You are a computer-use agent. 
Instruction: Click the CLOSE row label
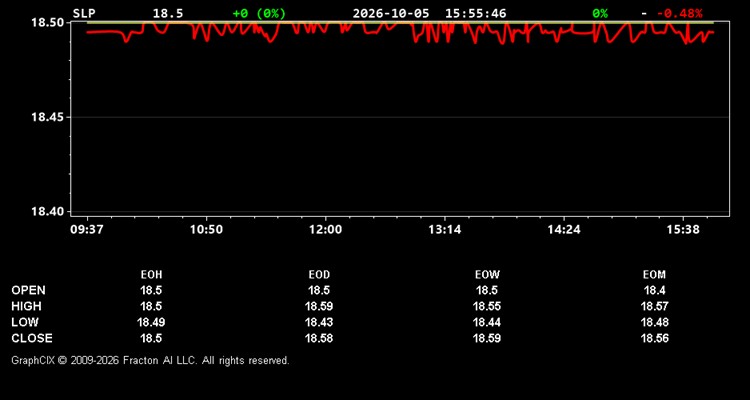(32, 338)
